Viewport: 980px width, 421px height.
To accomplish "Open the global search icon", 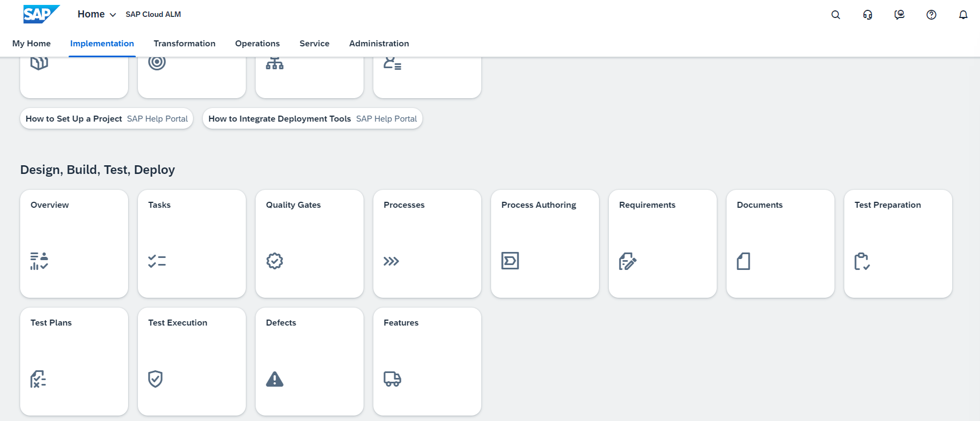I will tap(836, 15).
